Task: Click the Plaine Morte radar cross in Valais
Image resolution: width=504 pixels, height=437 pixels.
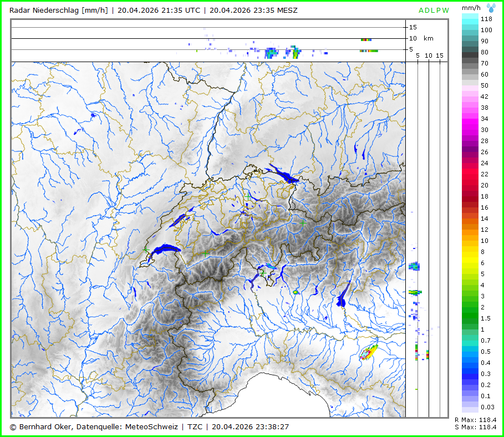Action: tap(206, 253)
